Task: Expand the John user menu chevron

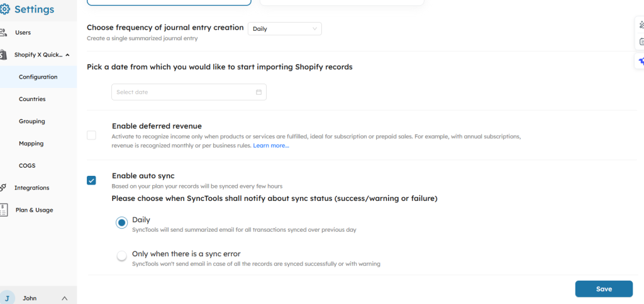Action: [65, 298]
